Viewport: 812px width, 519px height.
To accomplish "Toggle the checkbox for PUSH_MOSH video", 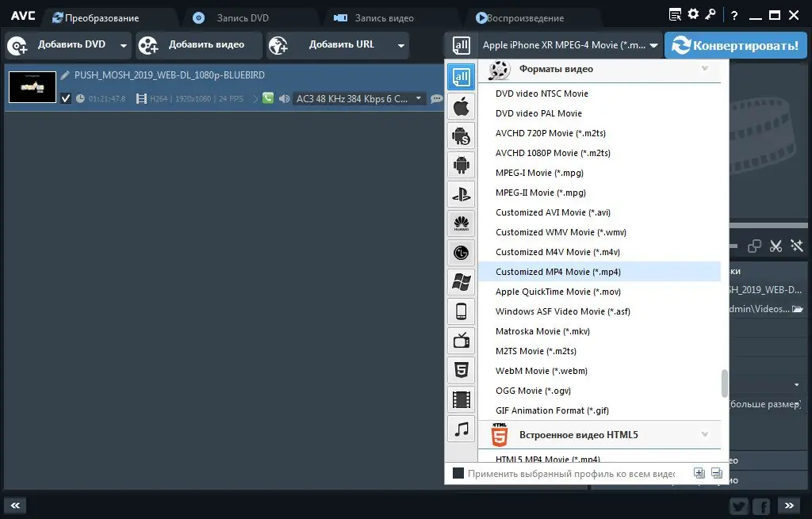I will 66,98.
